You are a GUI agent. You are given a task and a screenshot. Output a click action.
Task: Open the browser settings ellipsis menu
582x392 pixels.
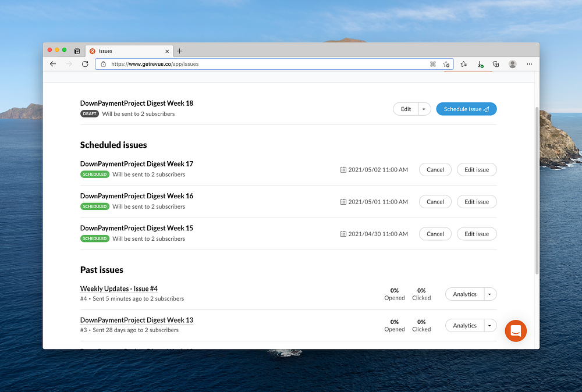tap(529, 64)
